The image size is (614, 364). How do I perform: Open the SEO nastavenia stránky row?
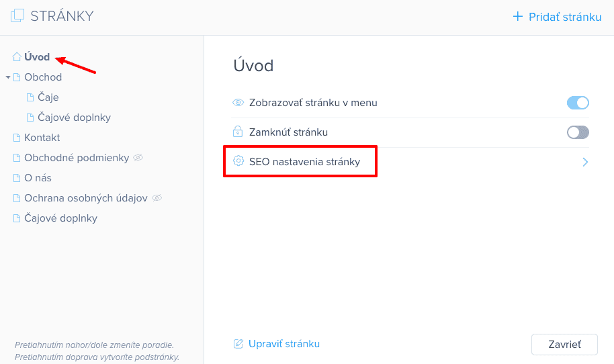pyautogui.click(x=304, y=162)
